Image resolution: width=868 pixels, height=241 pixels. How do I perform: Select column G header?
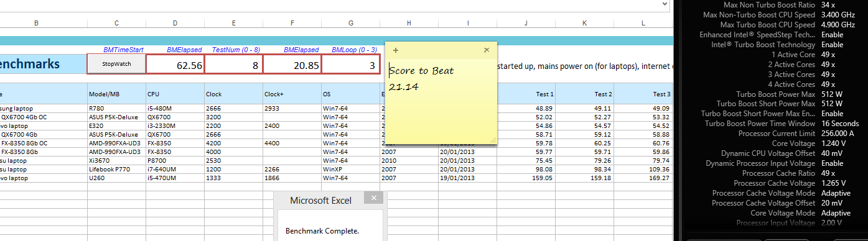(x=350, y=23)
